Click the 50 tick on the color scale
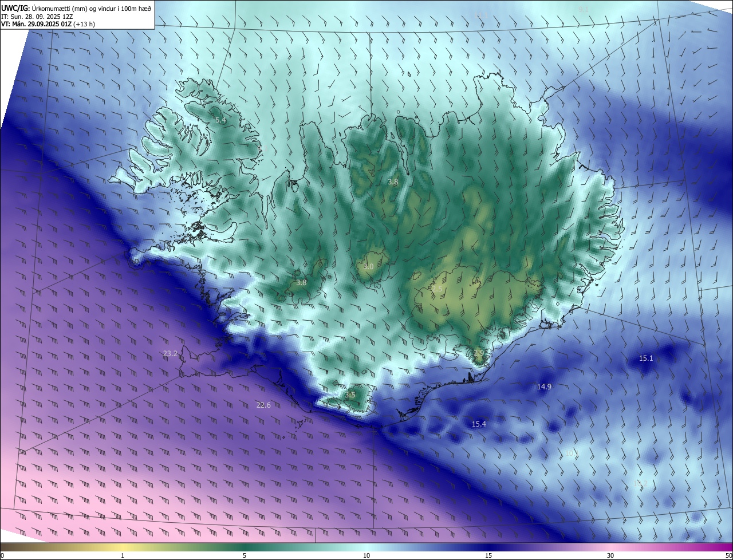The width and height of the screenshot is (733, 560). [x=728, y=555]
